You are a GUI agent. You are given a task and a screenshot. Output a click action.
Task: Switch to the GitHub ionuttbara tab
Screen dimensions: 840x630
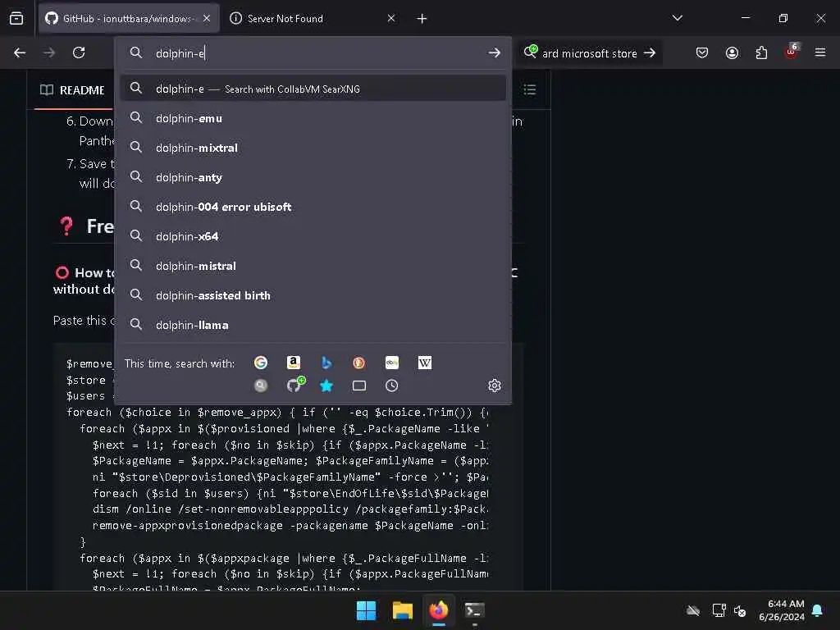(x=129, y=18)
